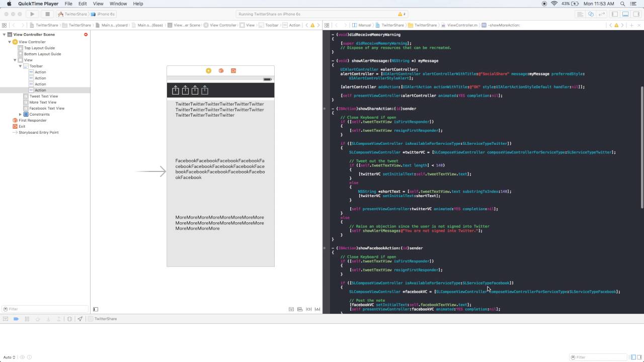Screen dimensions: 644x362
Task: Toggle breakpoints activation in debug bar
Action: click(x=16, y=319)
